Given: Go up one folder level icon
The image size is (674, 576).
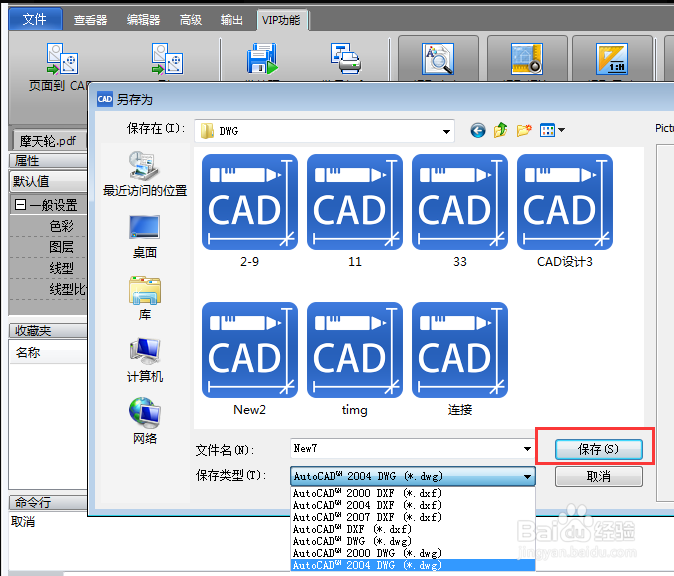Looking at the screenshot, I should coord(500,130).
